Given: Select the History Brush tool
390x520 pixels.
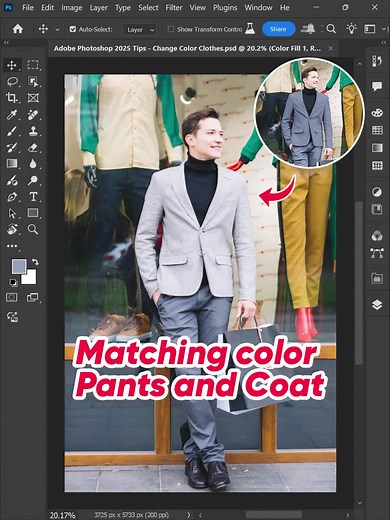Looking at the screenshot, I should point(12,147).
